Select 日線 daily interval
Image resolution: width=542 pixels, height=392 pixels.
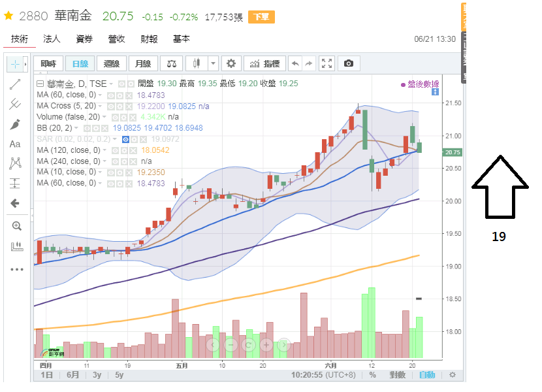(x=80, y=63)
